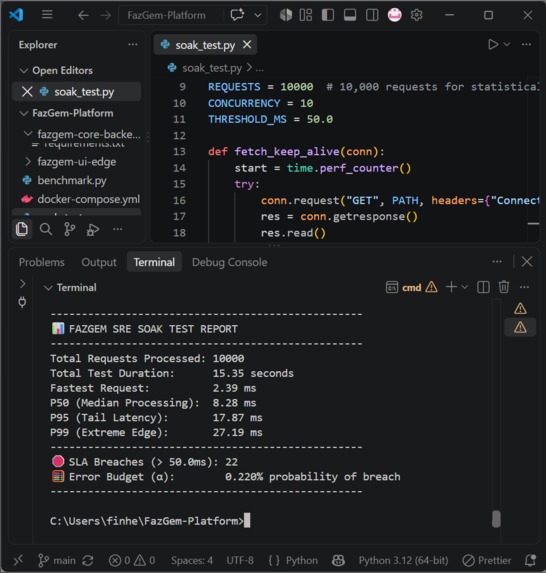Open the new terminal profile dropdown

465,287
